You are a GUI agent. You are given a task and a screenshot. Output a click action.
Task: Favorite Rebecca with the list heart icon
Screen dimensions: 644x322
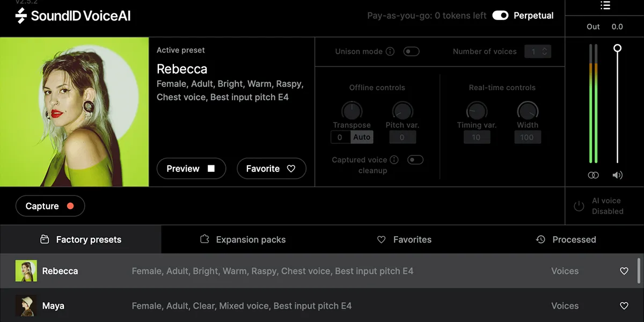point(624,271)
